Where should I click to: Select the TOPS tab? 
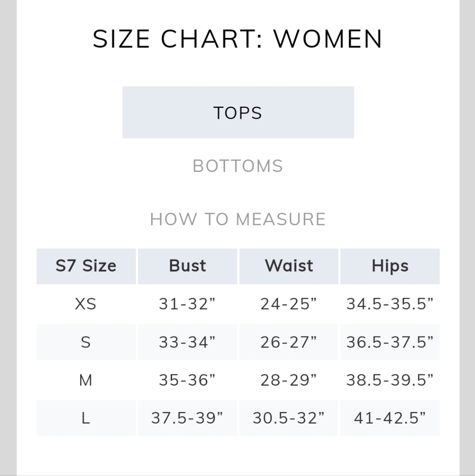pyautogui.click(x=238, y=113)
